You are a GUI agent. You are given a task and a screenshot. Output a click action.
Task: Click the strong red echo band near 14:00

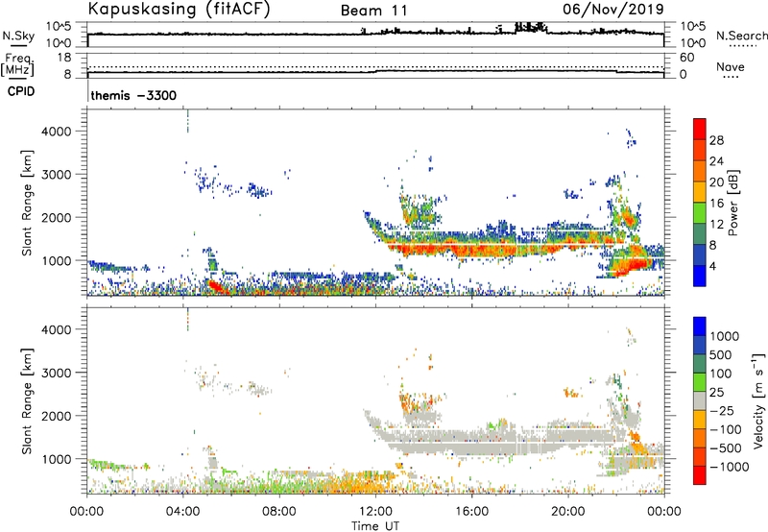pos(421,249)
